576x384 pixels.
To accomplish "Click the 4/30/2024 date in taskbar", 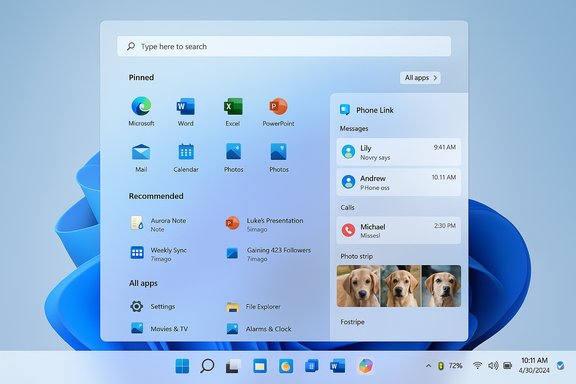I will coord(534,370).
